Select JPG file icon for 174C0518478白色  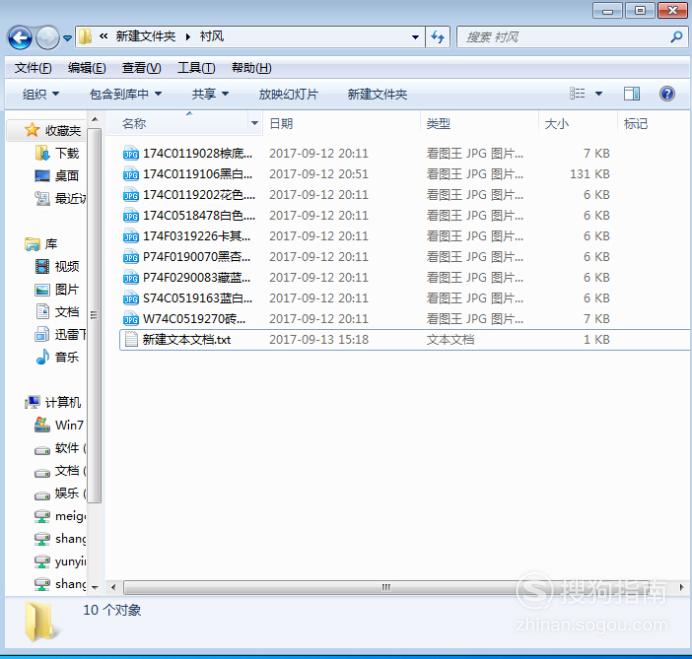131,215
